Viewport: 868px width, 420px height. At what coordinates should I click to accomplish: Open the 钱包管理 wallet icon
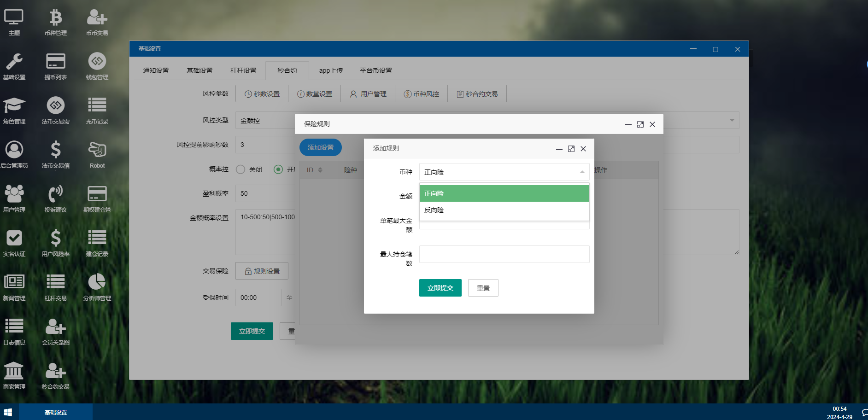(97, 66)
